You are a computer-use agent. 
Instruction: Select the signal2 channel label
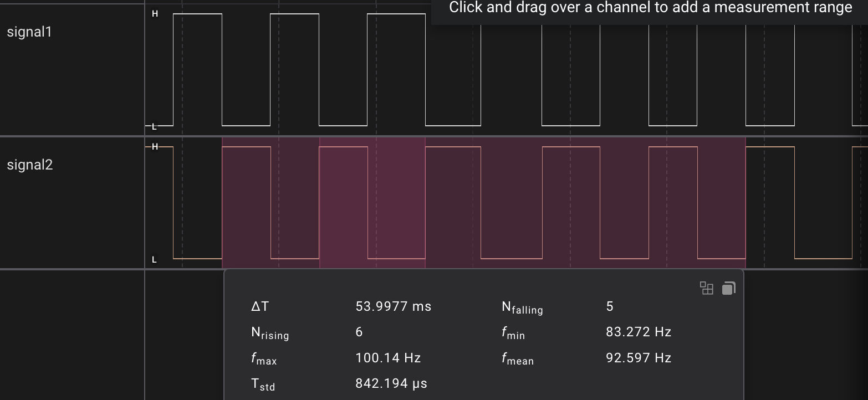[30, 165]
